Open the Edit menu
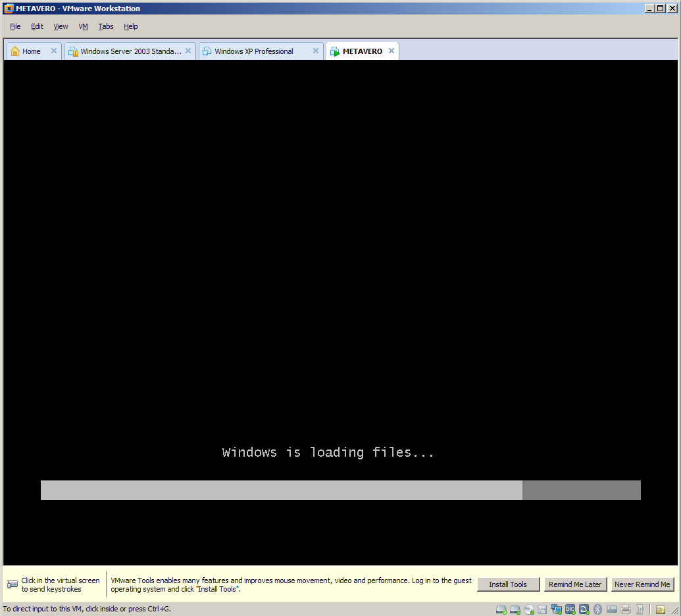The height and width of the screenshot is (616, 681). tap(37, 26)
